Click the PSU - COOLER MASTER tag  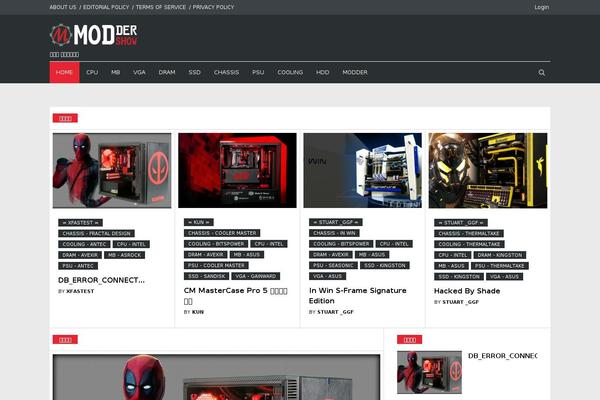[x=216, y=265]
